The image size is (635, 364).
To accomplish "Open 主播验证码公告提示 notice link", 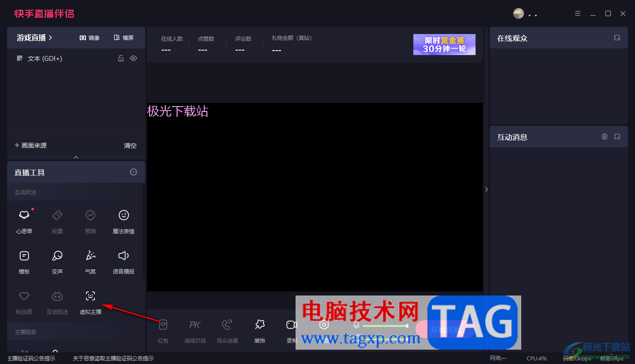I will tap(31, 359).
